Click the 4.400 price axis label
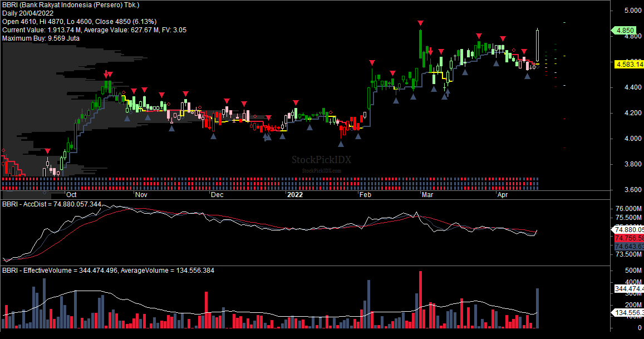 [632, 87]
